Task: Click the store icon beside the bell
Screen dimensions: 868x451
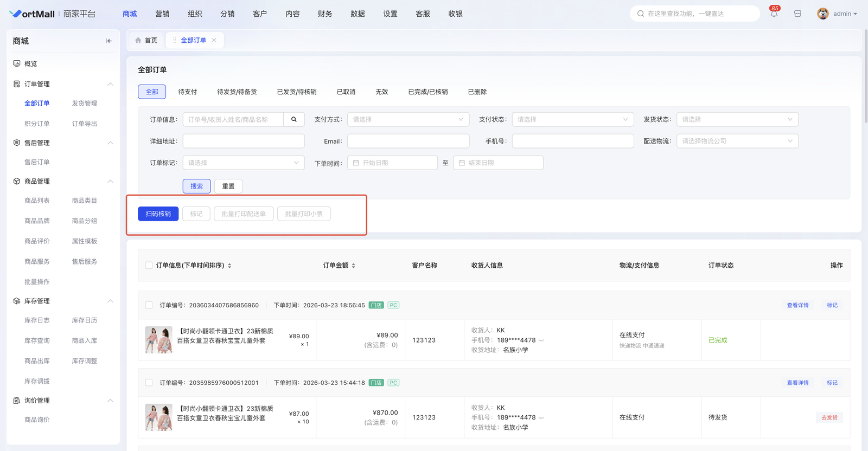Action: click(x=797, y=14)
